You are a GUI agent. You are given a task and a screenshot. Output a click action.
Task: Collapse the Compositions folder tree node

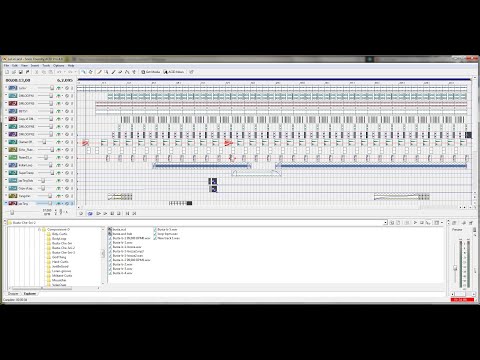point(39,229)
